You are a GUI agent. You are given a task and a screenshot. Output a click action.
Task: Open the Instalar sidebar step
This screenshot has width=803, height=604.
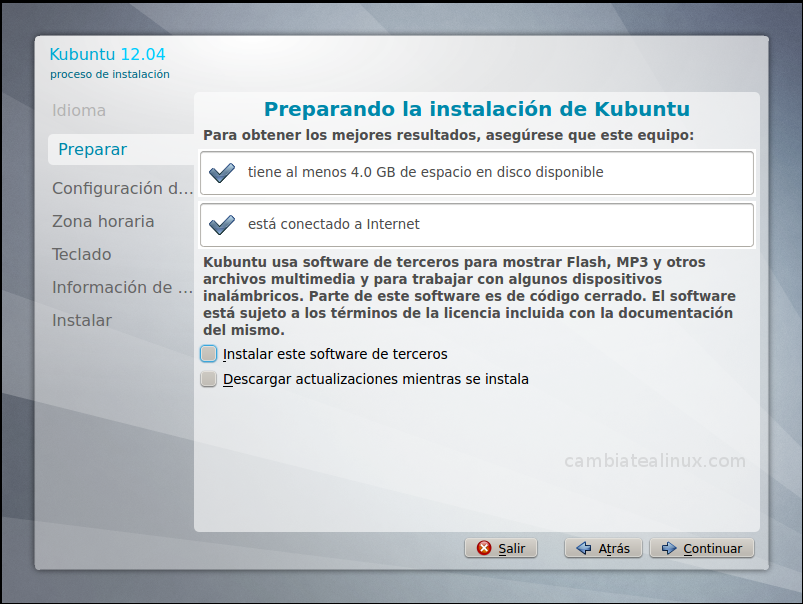click(x=82, y=320)
